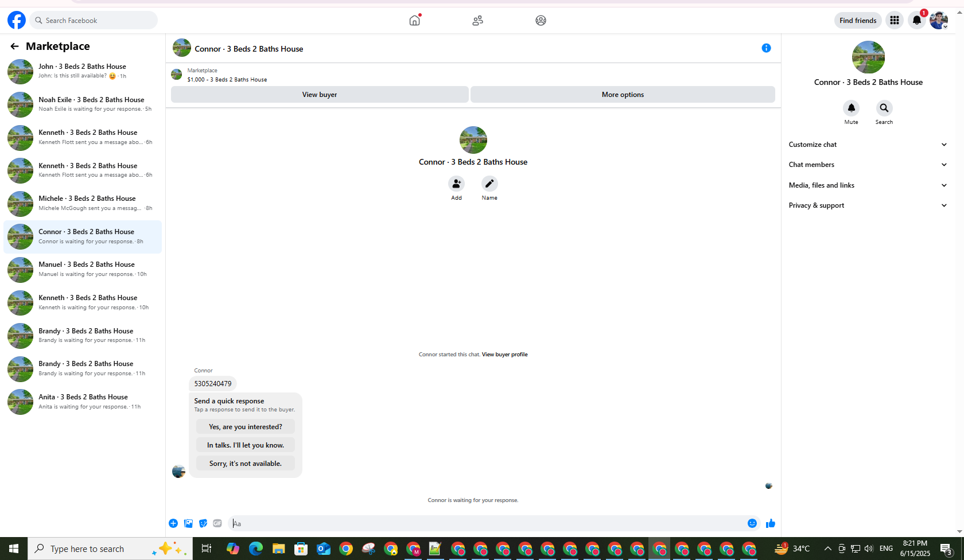The image size is (964, 560).
Task: Send quick reply "Sorry, it's not available."
Action: 246,464
